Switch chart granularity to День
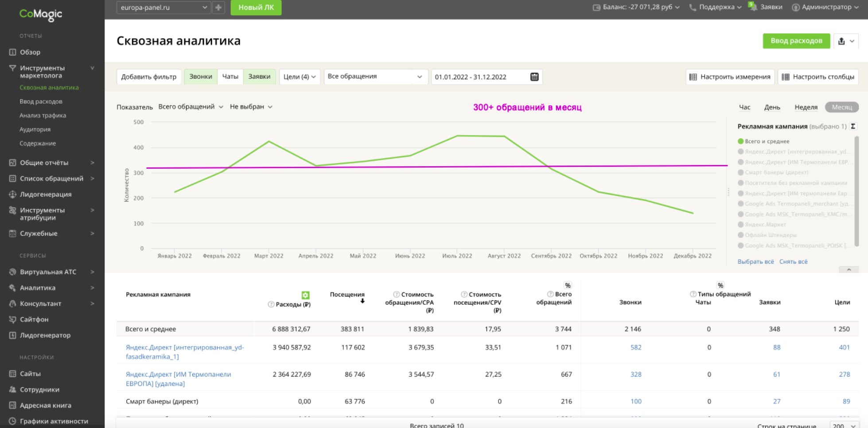 (x=772, y=107)
